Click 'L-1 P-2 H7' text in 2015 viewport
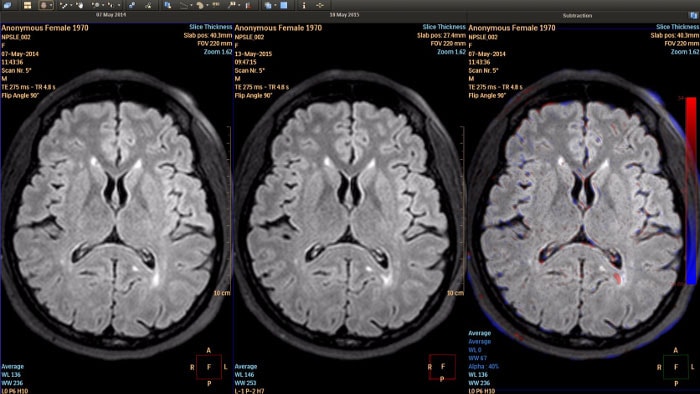Image resolution: width=700 pixels, height=394 pixels. coord(250,391)
